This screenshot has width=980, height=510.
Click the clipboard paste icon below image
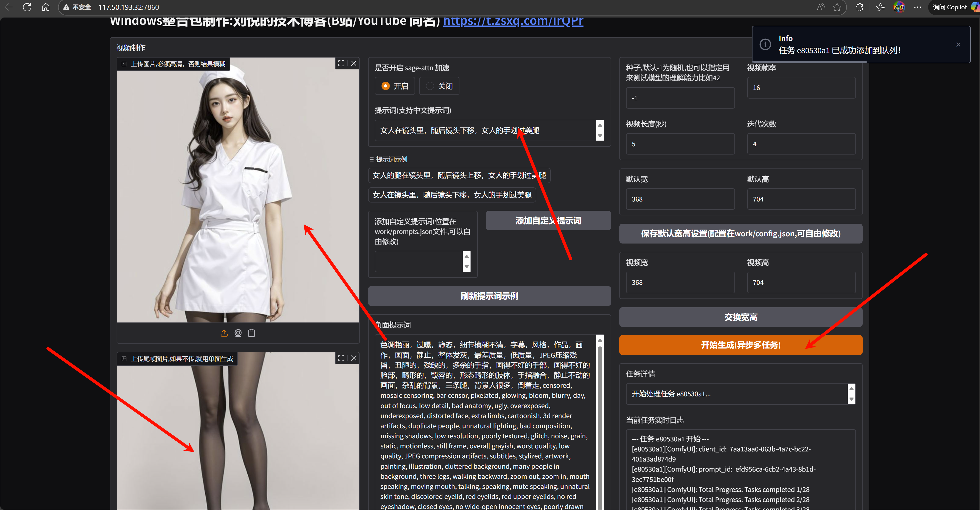pos(252,333)
